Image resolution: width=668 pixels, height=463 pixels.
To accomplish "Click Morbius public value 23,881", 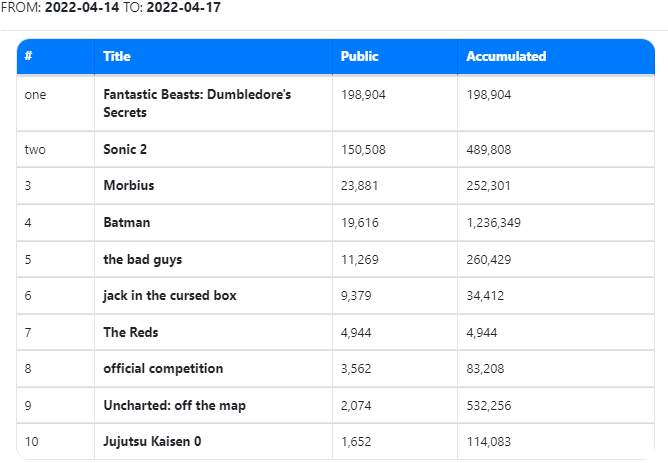I will pyautogui.click(x=359, y=186).
